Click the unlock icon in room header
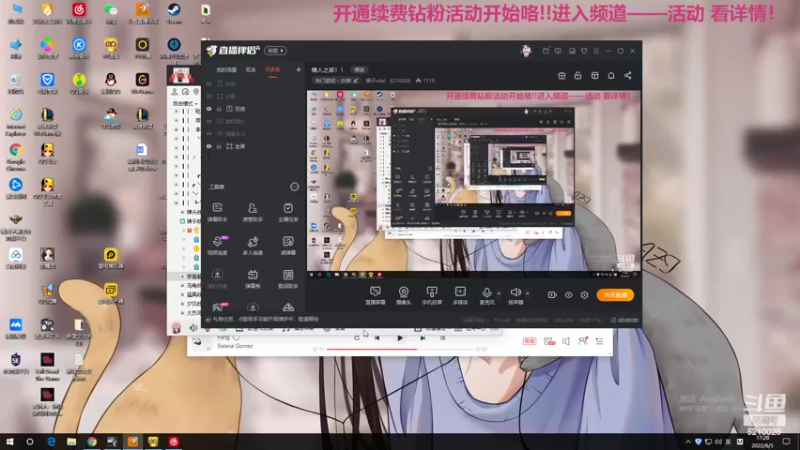The image size is (800, 450). 578,76
